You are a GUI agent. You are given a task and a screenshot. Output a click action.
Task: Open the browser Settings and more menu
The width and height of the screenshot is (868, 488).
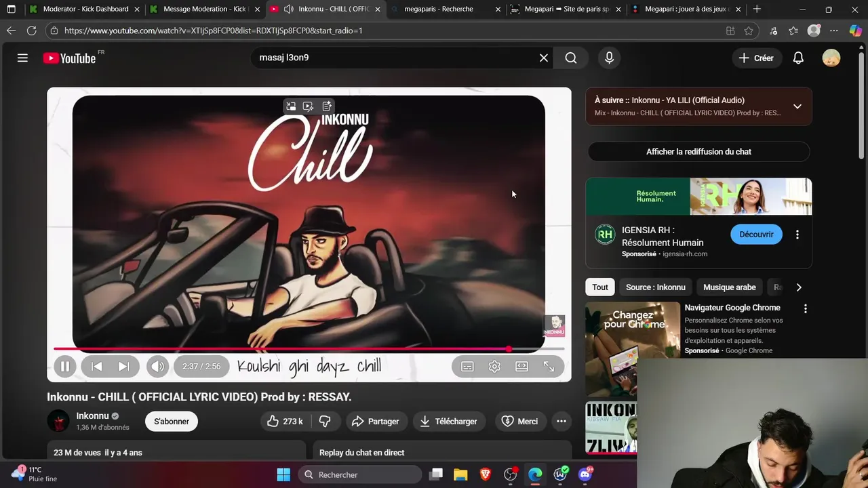834,30
